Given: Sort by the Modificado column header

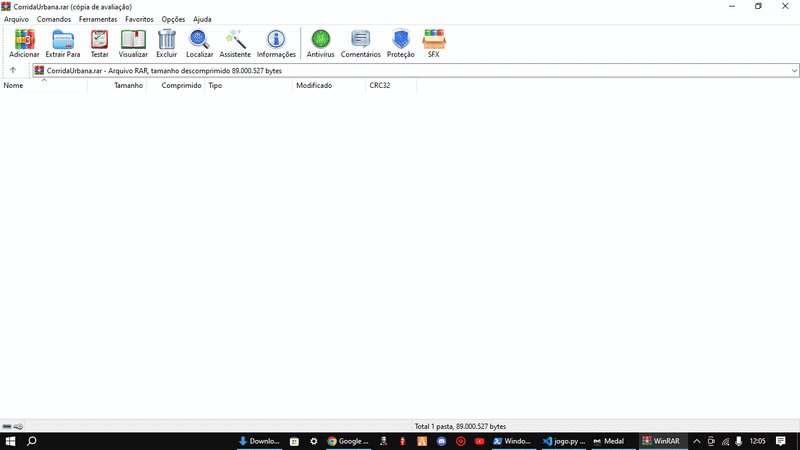Looking at the screenshot, I should click(x=314, y=86).
